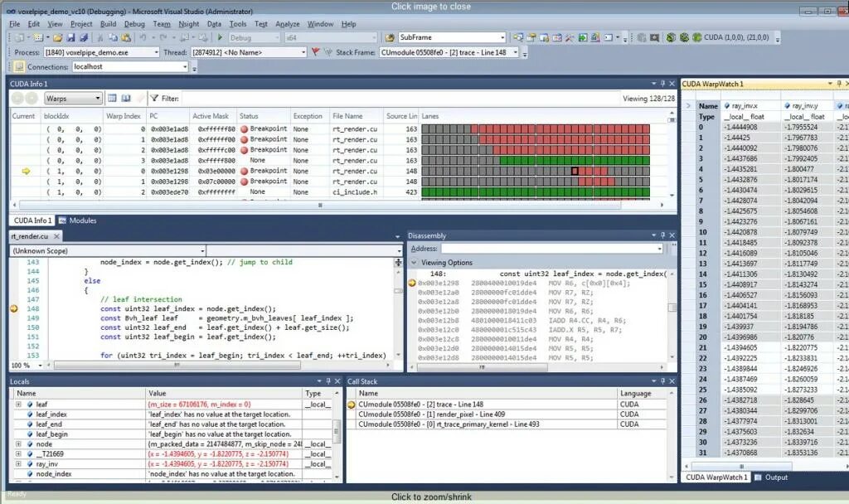The height and width of the screenshot is (504, 849).
Task: Click the Save All icon
Action: click(84, 38)
